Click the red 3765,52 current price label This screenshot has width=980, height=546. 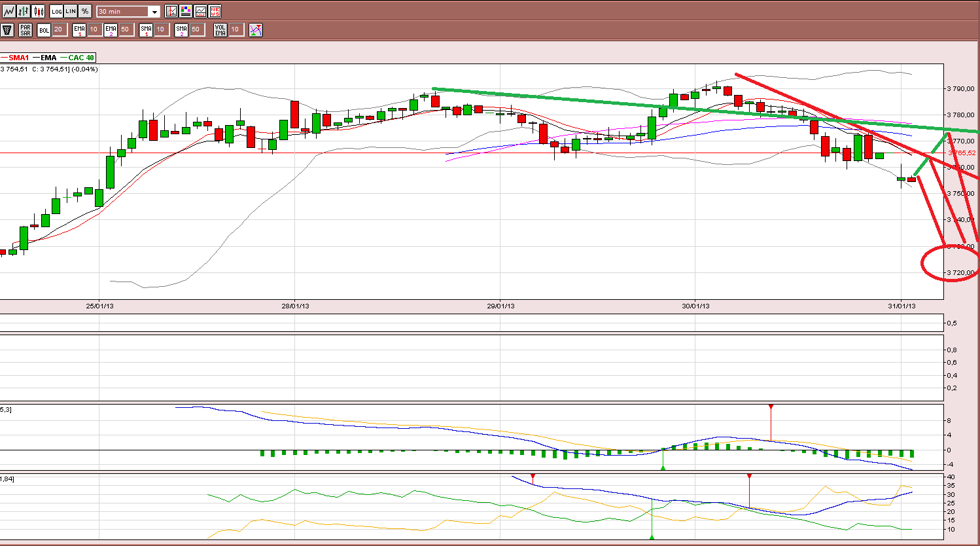click(x=962, y=153)
